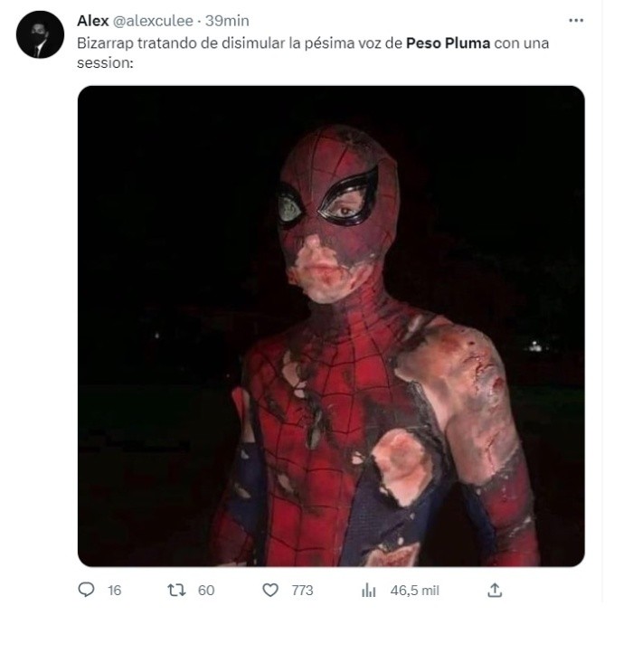Viewport: 633px width, 672px height.
Task: Open the reply comment bubble icon
Action: [x=86, y=590]
